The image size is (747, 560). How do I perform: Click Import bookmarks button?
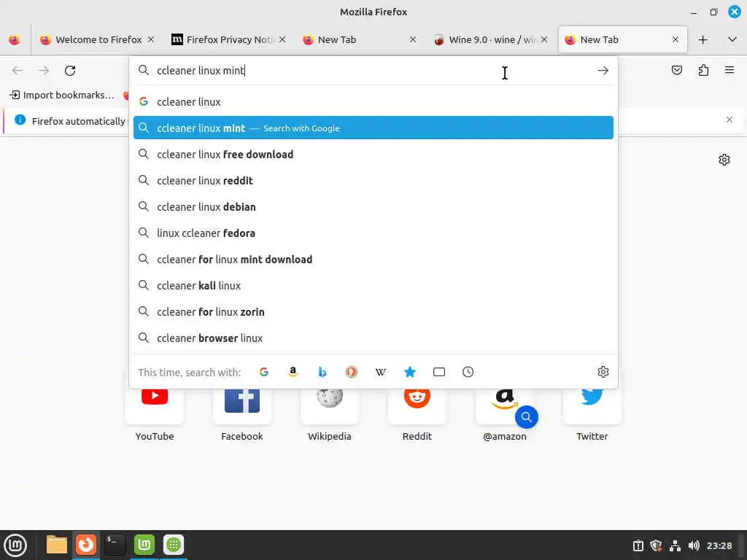[62, 95]
